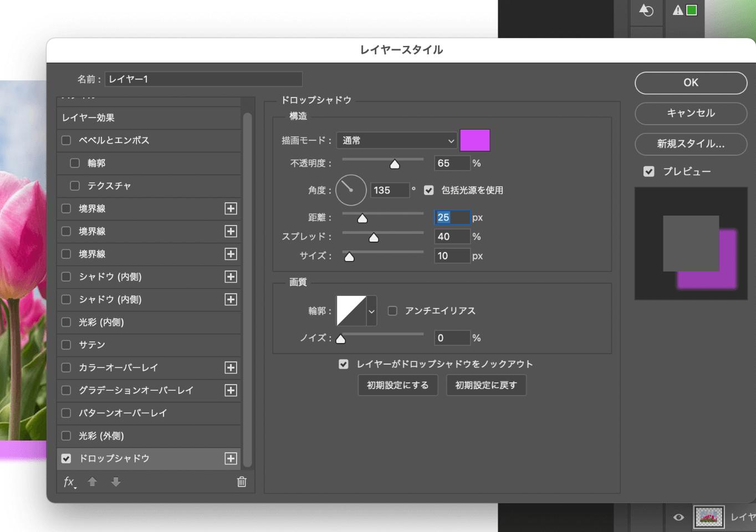Image resolution: width=756 pixels, height=532 pixels.
Task: Enable the アンチエイリアス checkbox
Action: pyautogui.click(x=392, y=311)
